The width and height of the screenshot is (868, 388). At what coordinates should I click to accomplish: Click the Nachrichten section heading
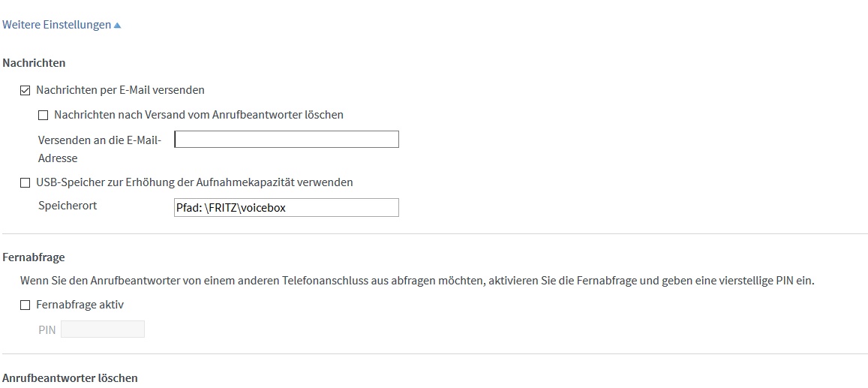[34, 63]
